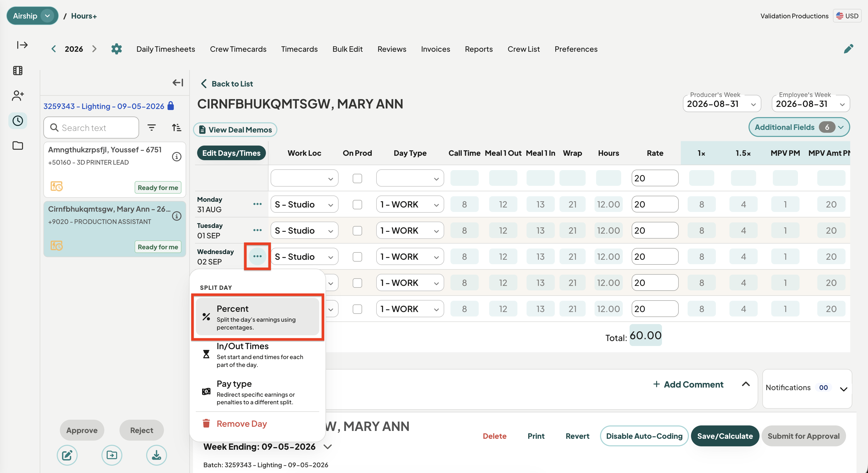Expand the Notifications panel chevron

point(843,389)
